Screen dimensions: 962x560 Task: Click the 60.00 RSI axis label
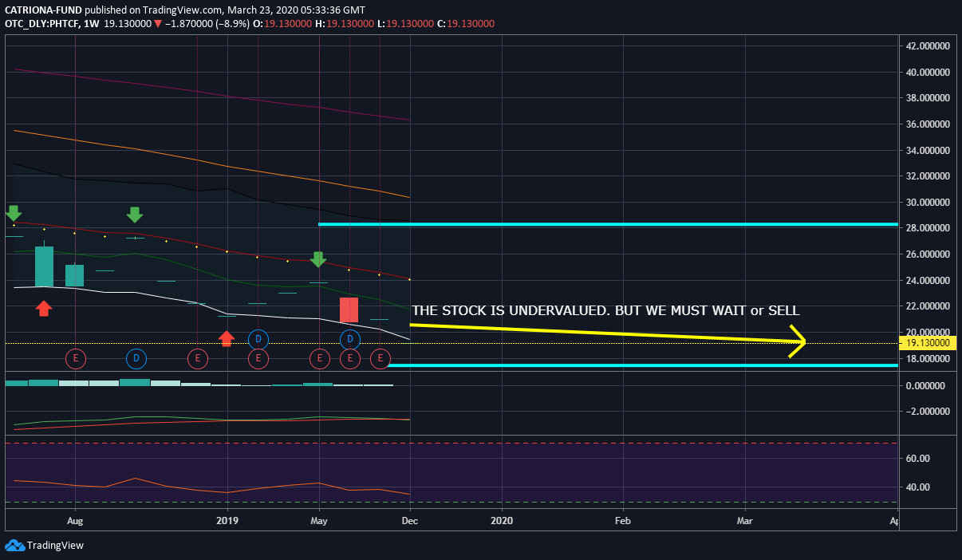coord(917,459)
